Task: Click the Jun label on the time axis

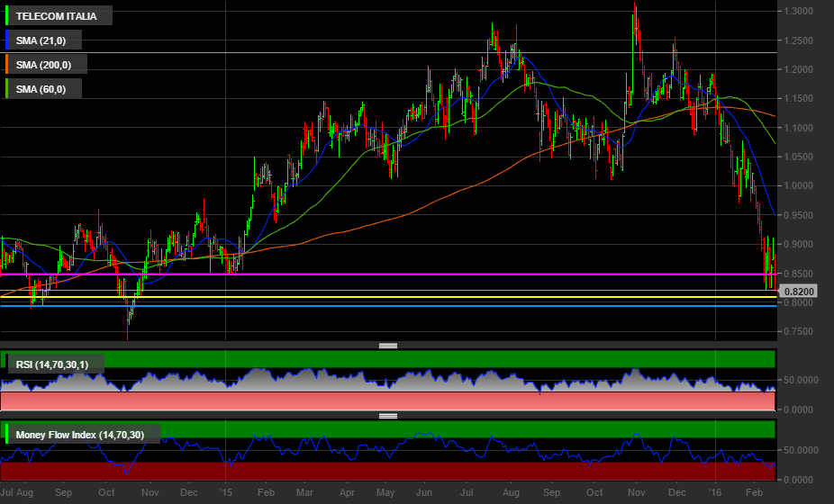Action: (x=424, y=492)
